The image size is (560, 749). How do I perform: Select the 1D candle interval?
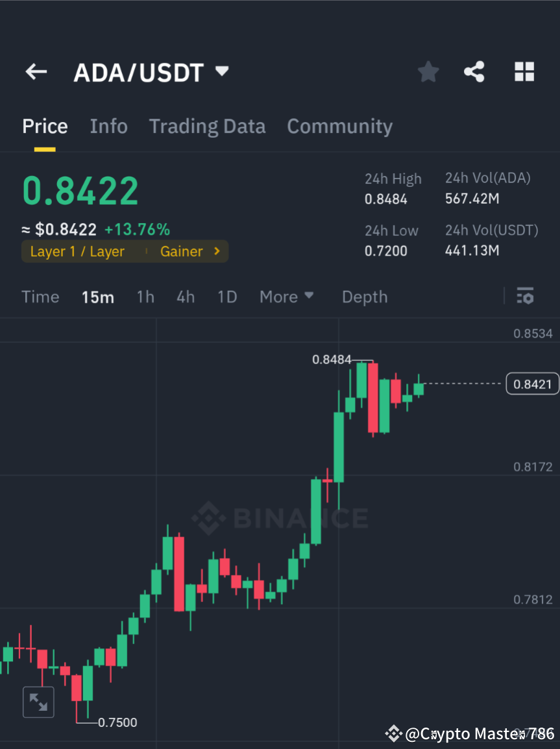227,297
